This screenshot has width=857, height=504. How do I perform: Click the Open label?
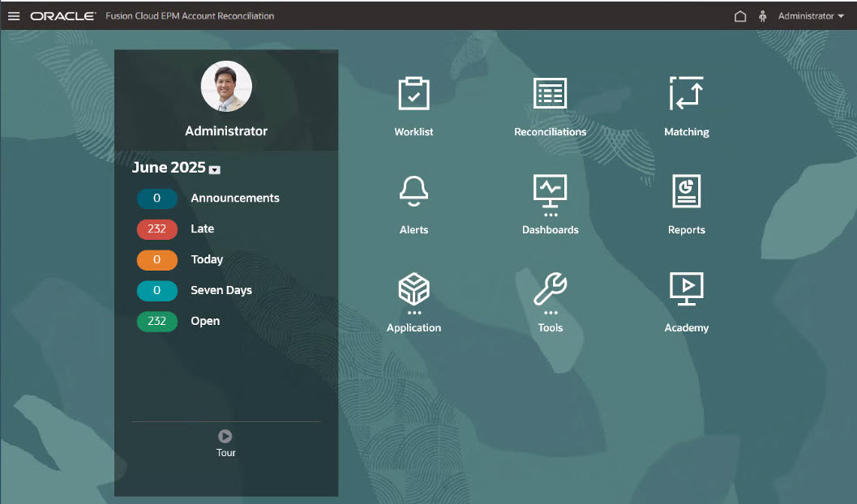click(x=205, y=321)
